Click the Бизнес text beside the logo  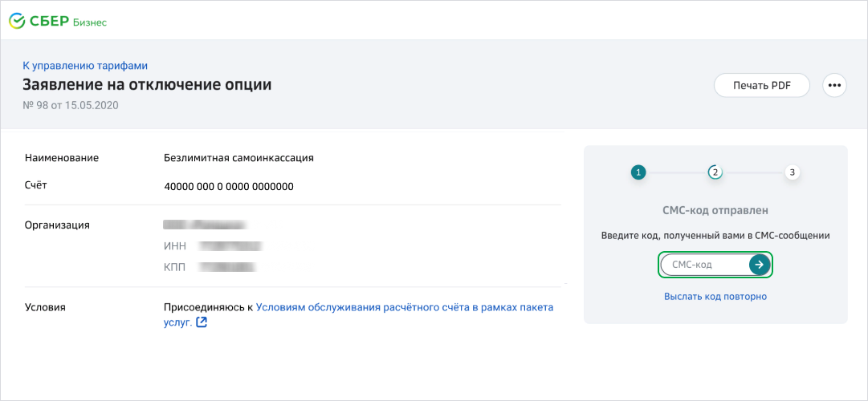pyautogui.click(x=89, y=22)
